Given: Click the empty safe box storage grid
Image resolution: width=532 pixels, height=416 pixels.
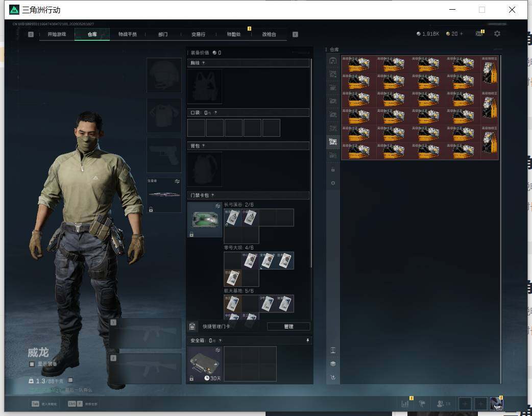Looking at the screenshot, I should pos(250,364).
